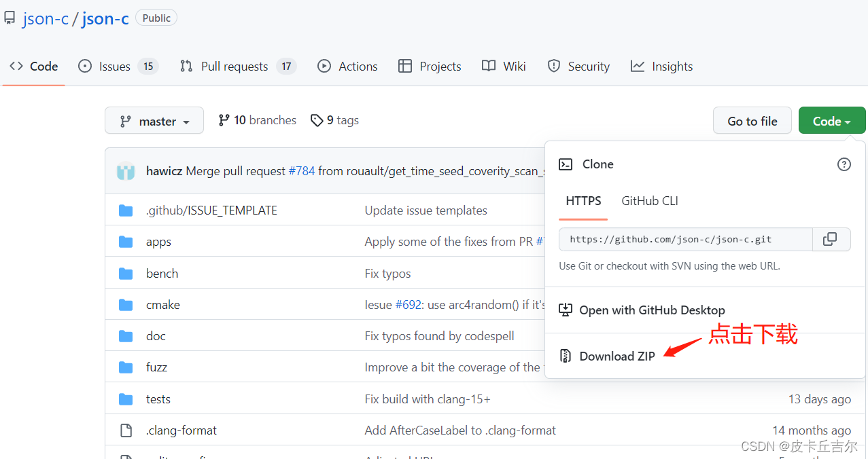The height and width of the screenshot is (459, 868).
Task: Click the Download ZIP file icon
Action: click(566, 356)
